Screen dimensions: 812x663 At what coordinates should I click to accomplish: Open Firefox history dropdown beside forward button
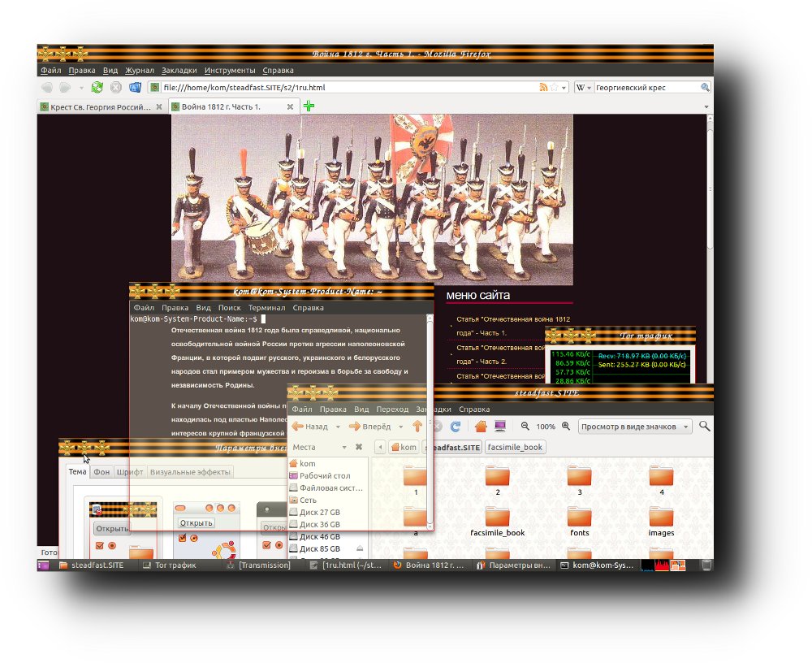[x=81, y=88]
